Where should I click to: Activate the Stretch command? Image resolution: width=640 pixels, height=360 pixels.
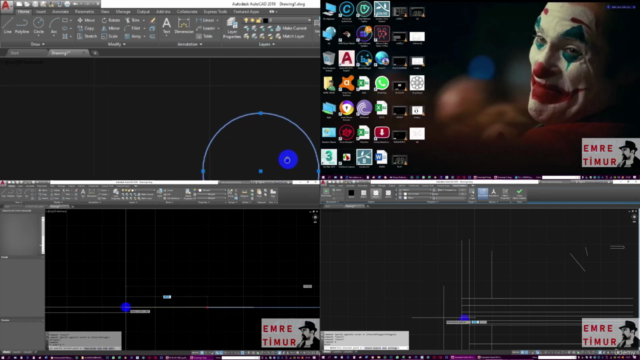click(x=87, y=36)
